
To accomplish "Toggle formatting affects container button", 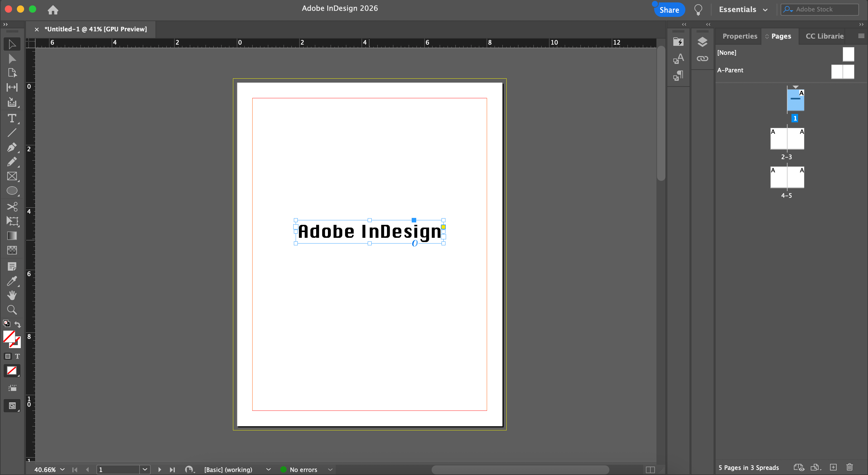I will 8,356.
